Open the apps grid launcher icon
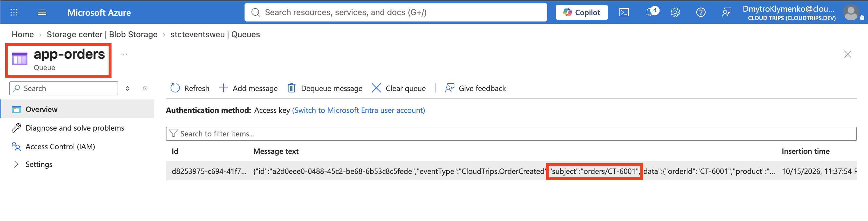 pyautogui.click(x=14, y=13)
